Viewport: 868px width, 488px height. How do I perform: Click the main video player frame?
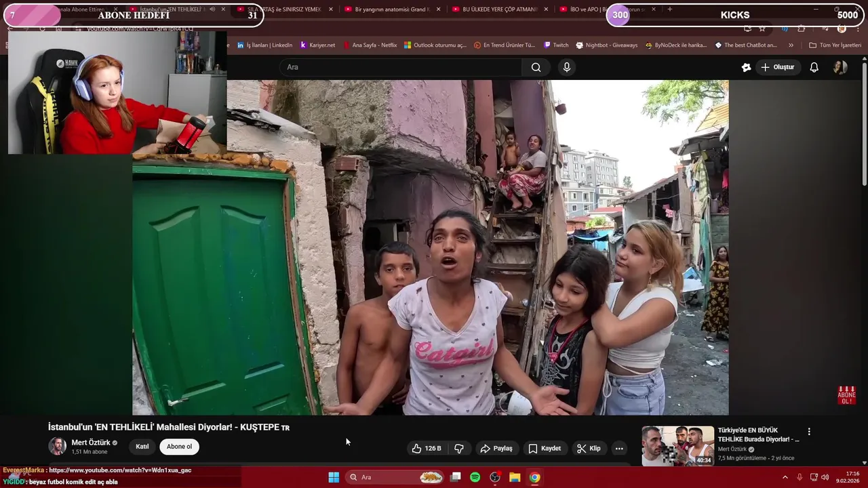coord(431,247)
